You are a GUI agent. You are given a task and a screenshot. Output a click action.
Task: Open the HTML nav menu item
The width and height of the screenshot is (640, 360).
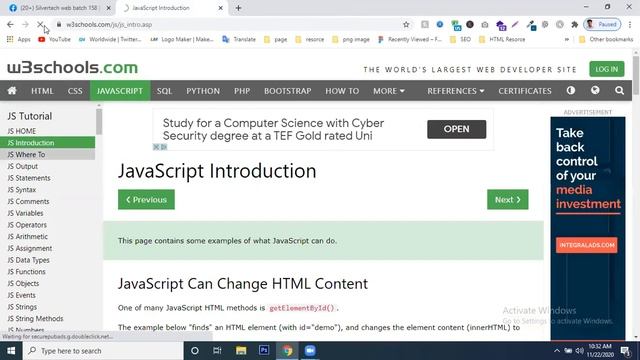point(42,91)
